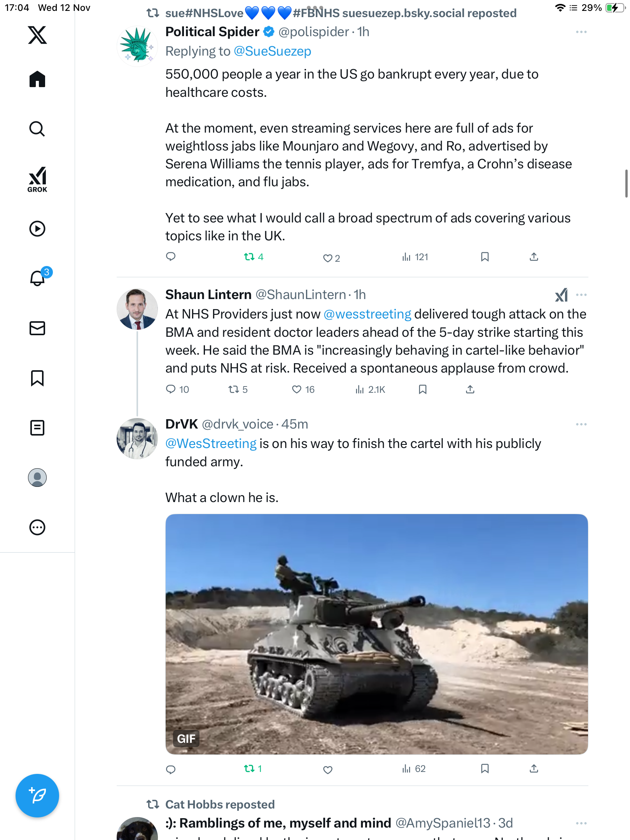The image size is (630, 840).
Task: Share Political Spider's post
Action: [534, 257]
